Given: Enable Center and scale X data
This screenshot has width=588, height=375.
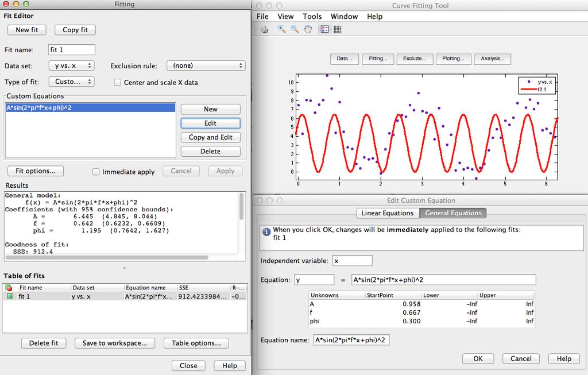Looking at the screenshot, I should click(117, 82).
